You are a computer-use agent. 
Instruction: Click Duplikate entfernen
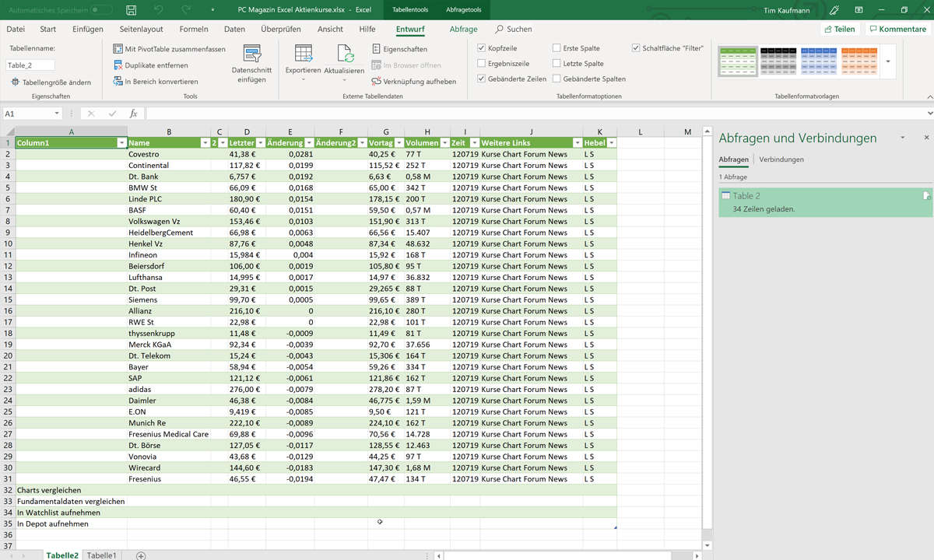click(x=150, y=65)
